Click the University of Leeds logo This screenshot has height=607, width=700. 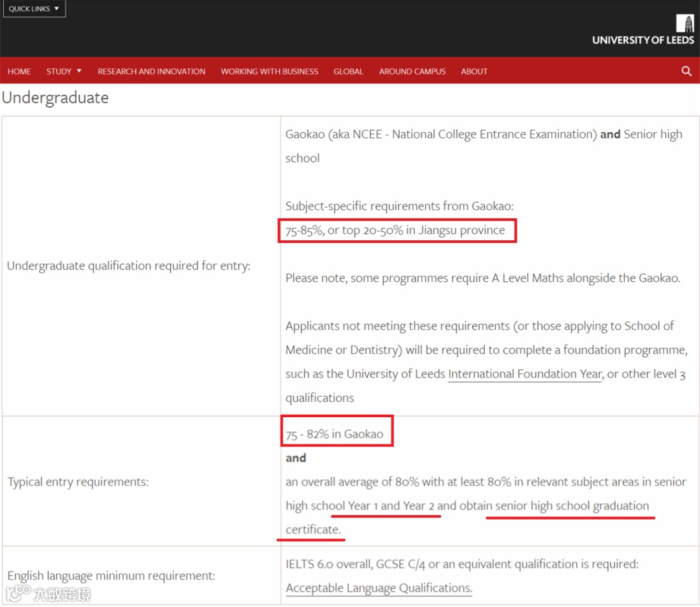(643, 29)
